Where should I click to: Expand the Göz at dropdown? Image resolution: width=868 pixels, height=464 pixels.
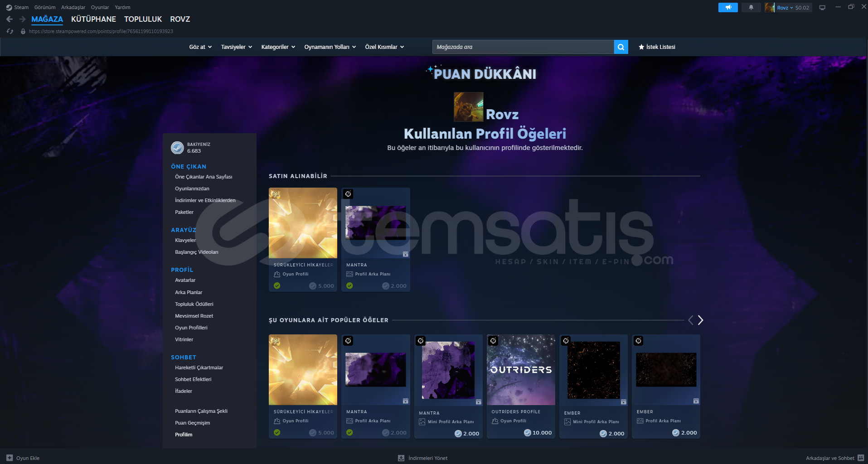[200, 47]
